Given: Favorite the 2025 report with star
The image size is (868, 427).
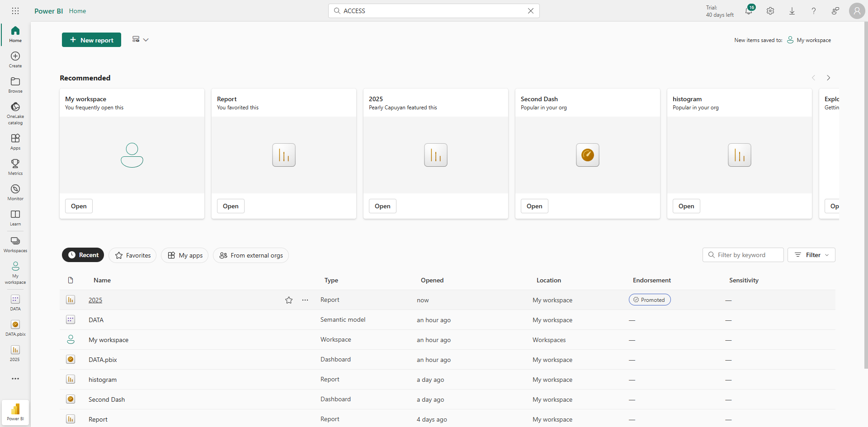Looking at the screenshot, I should [x=289, y=300].
